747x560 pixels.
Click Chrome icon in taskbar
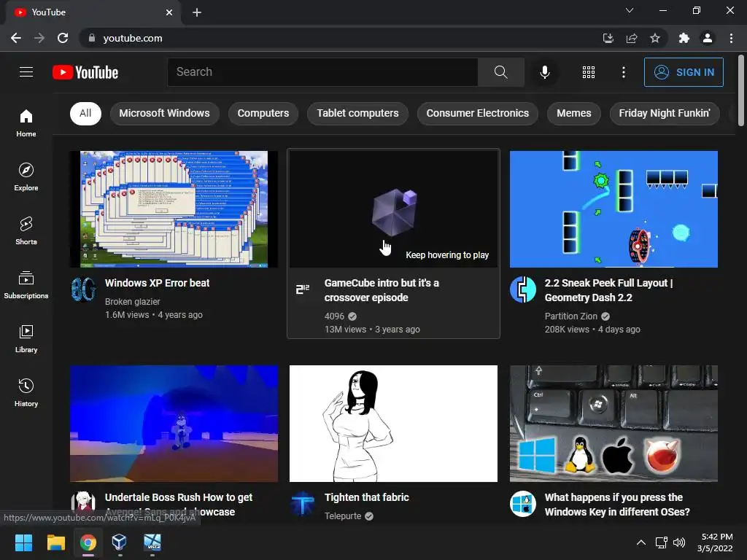point(88,542)
